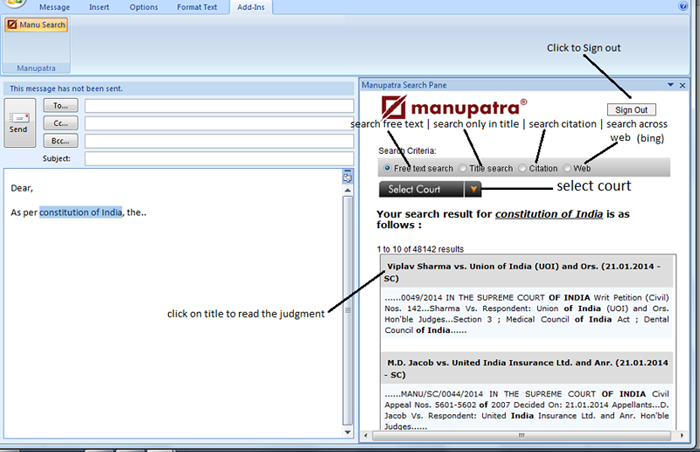Click the icon atop message body scrollbar
This screenshot has height=452, width=700.
[x=347, y=176]
